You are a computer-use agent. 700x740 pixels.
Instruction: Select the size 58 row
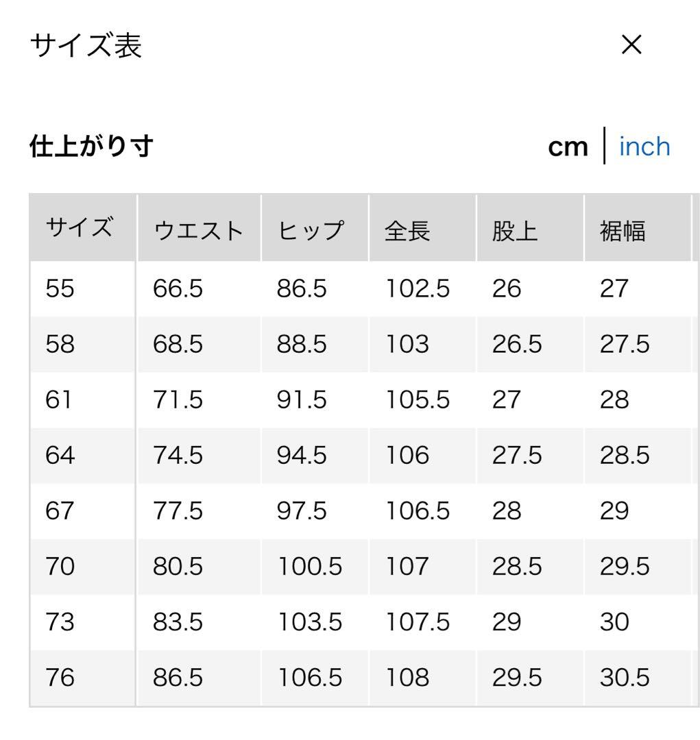tap(364, 344)
